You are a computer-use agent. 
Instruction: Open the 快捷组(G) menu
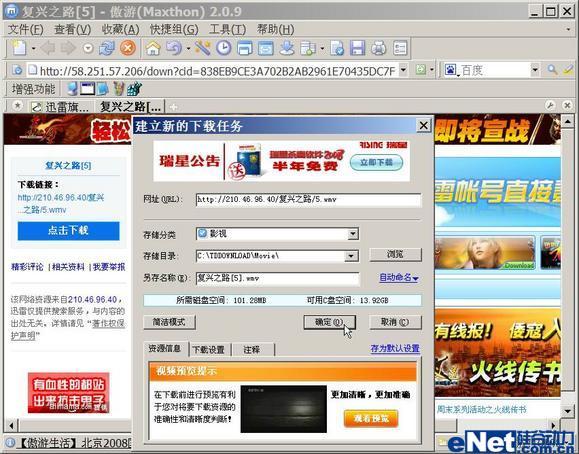[174, 29]
